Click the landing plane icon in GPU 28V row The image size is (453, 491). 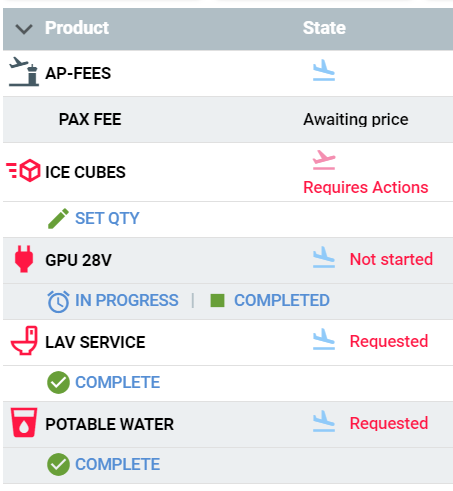click(x=324, y=257)
